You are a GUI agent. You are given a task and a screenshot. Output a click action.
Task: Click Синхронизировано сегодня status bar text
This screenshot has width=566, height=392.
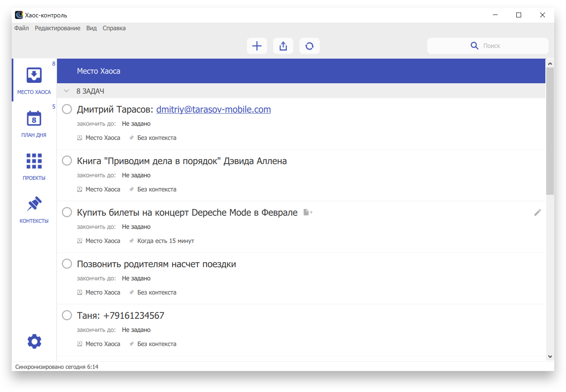pos(57,367)
